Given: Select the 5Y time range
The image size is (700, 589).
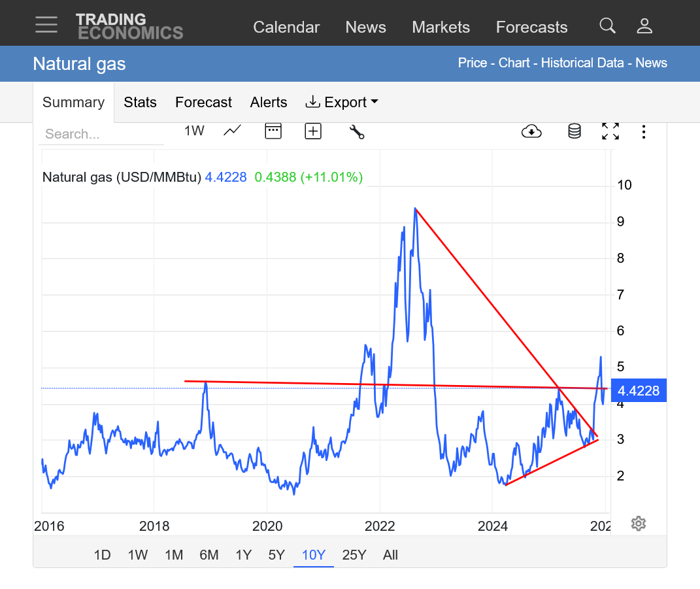Looking at the screenshot, I should (276, 555).
